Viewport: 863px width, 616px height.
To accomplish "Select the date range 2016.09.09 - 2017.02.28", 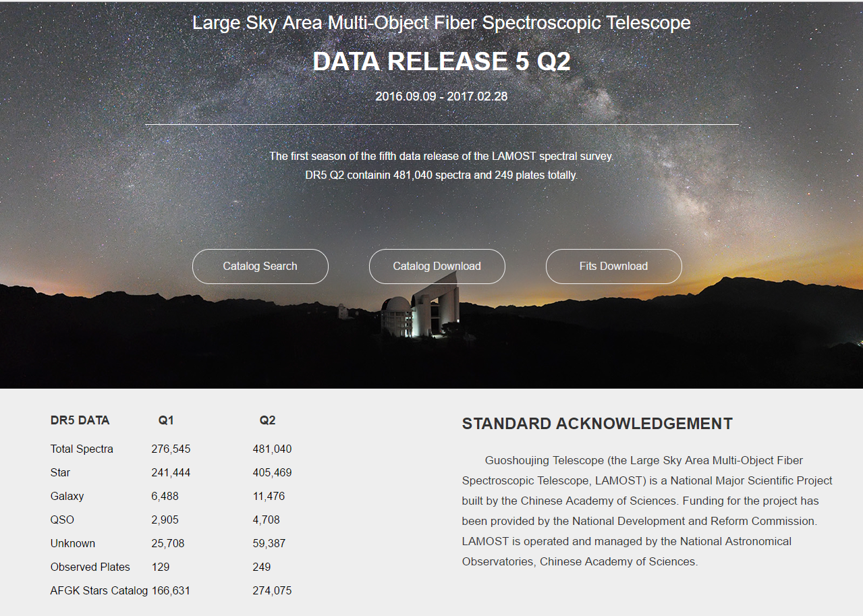I will 442,96.
